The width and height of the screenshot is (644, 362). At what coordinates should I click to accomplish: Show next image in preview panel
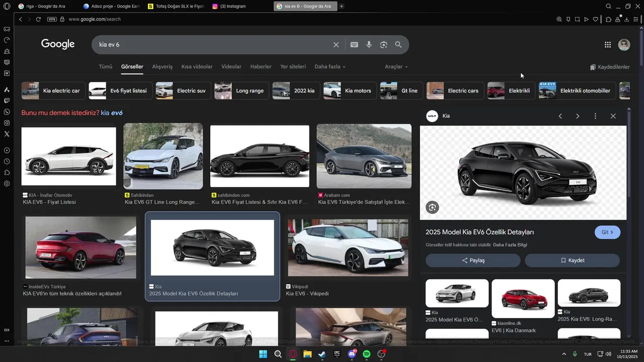pyautogui.click(x=578, y=116)
